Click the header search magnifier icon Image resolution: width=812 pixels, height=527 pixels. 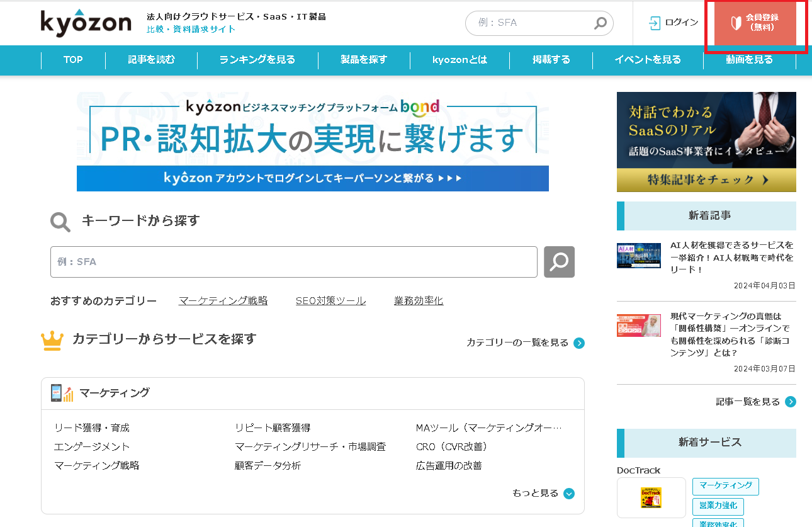601,23
